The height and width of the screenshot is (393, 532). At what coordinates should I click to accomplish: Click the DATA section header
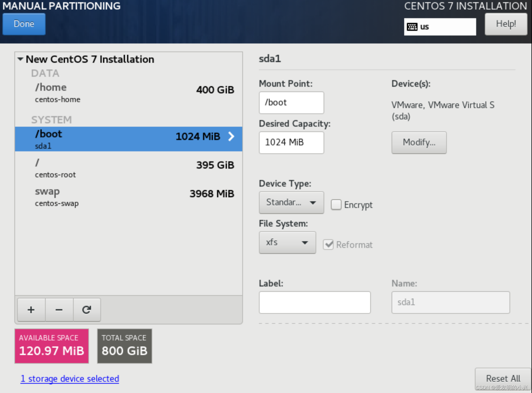click(45, 73)
